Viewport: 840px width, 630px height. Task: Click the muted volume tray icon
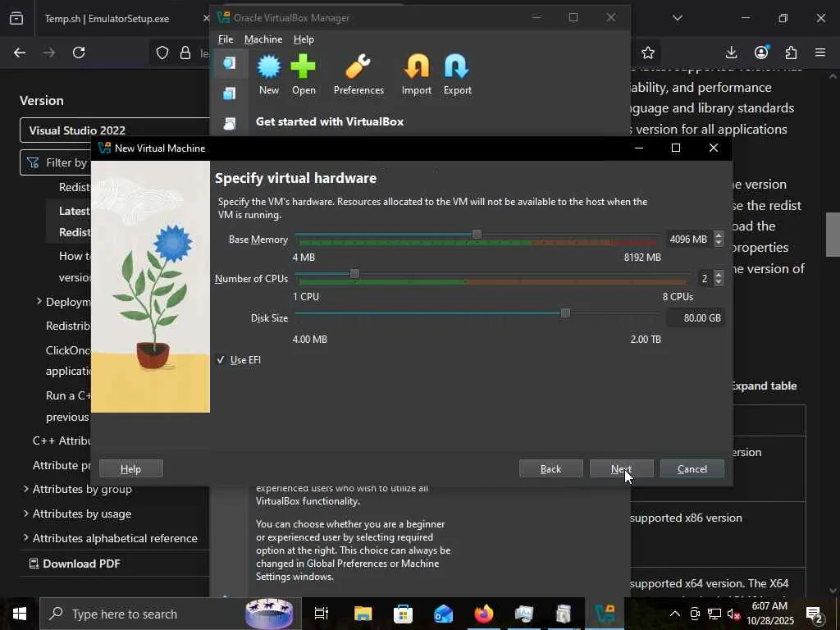click(733, 614)
